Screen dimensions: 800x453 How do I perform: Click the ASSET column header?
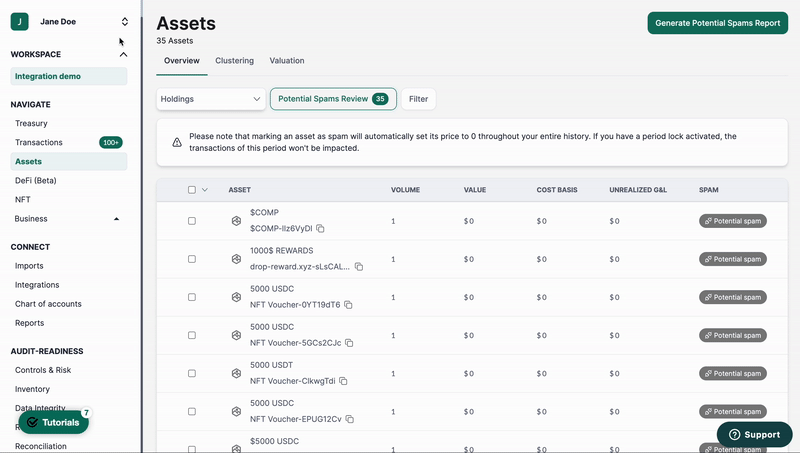(239, 190)
